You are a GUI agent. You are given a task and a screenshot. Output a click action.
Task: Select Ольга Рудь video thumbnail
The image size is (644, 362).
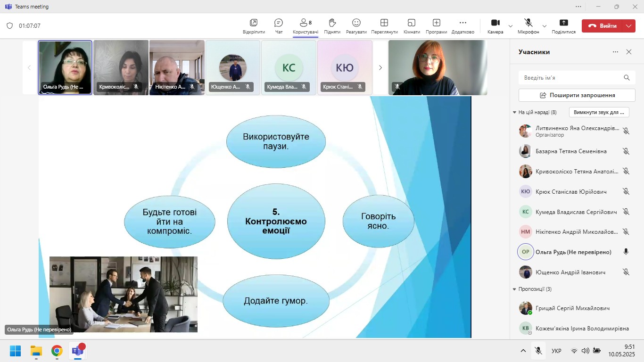point(65,67)
